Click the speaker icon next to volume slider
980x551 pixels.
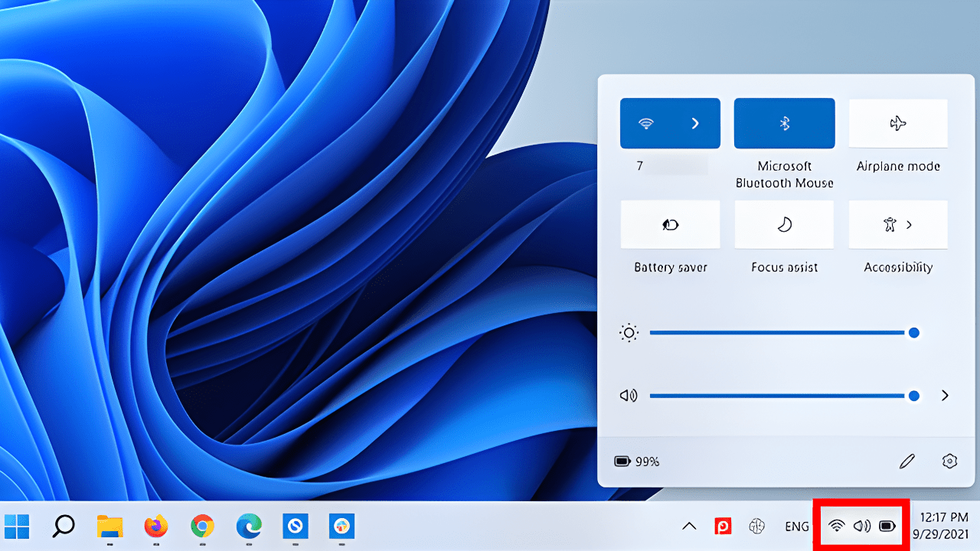point(628,396)
